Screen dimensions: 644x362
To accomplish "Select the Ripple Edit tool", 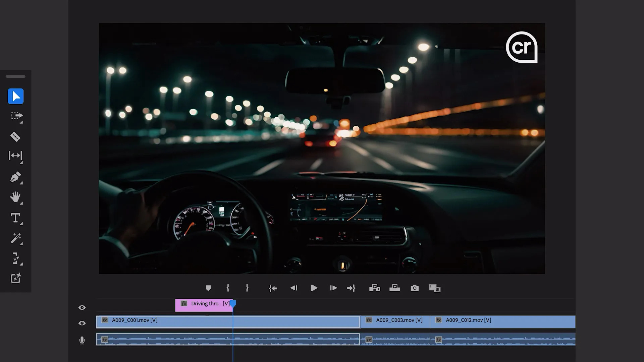I will pos(16,156).
